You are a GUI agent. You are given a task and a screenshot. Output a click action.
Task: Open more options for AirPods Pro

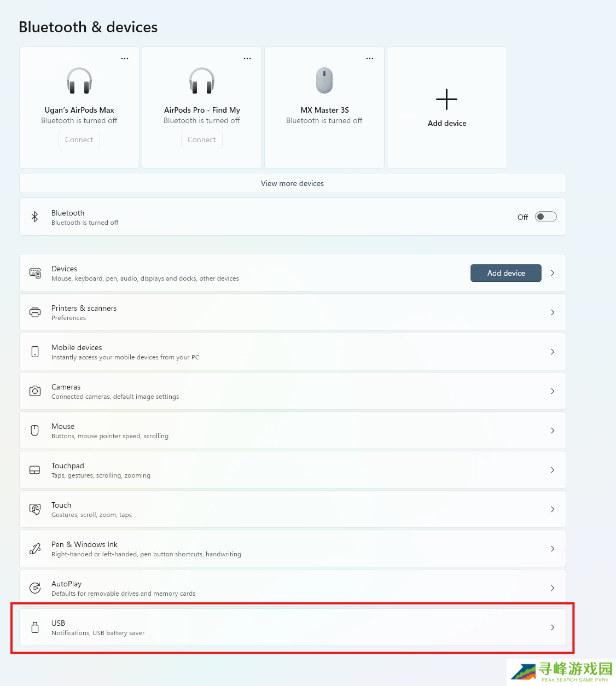tap(247, 59)
